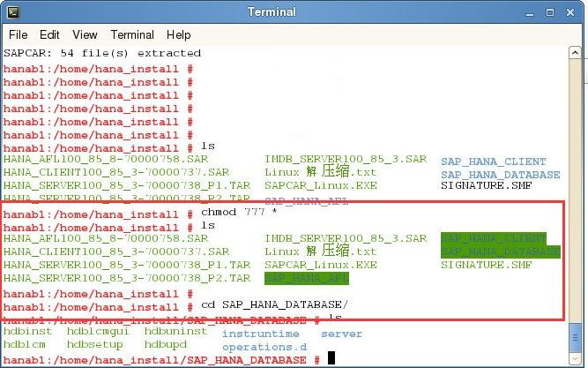This screenshot has height=368, width=588.
Task: Click SAPCAR_Linux.EXE in first listing
Action: 321,185
